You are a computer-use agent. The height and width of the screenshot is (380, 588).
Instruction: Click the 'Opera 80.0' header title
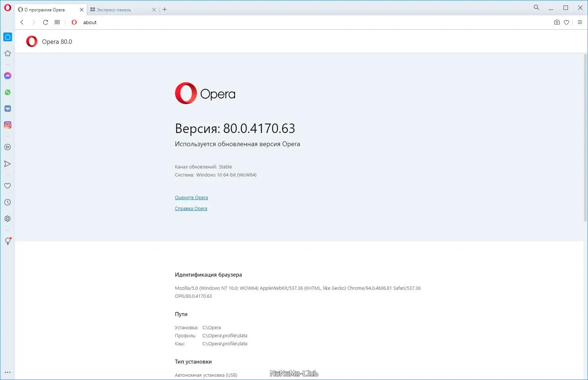[57, 42]
